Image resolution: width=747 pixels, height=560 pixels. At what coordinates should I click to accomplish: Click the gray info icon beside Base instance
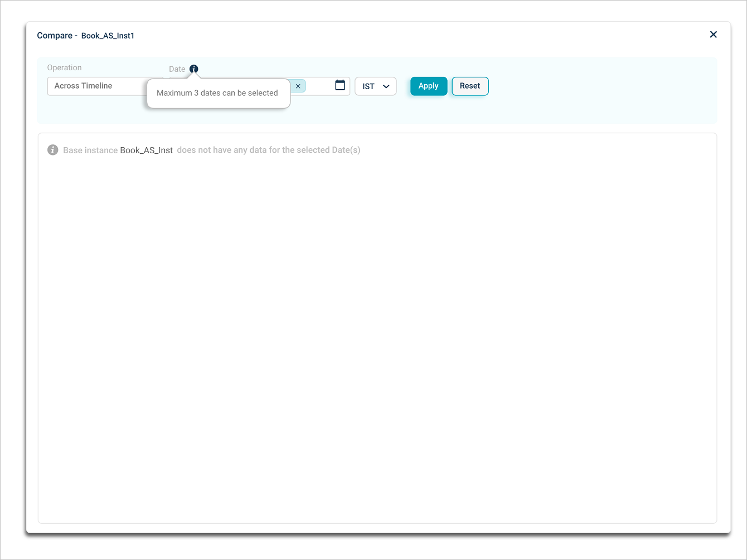[53, 150]
